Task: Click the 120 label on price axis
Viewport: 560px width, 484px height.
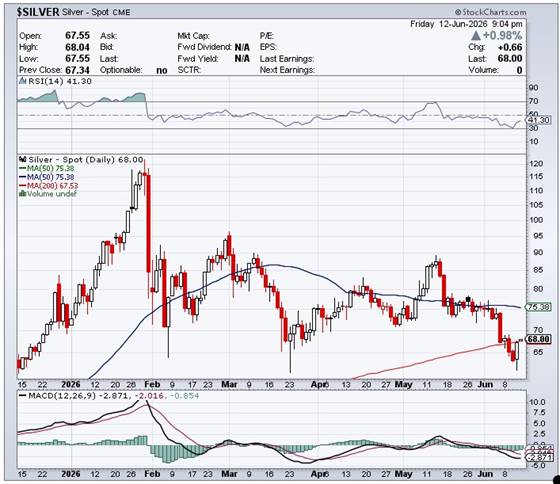Action: coord(536,164)
